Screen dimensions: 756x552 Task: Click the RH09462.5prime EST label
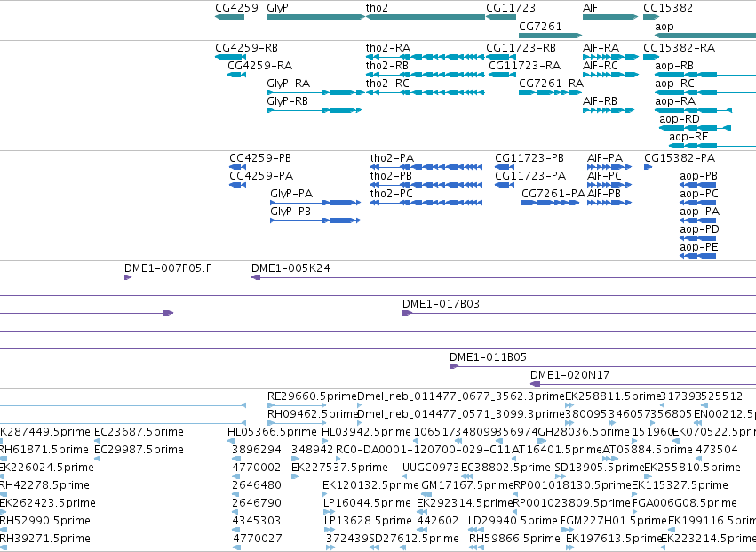click(x=312, y=414)
